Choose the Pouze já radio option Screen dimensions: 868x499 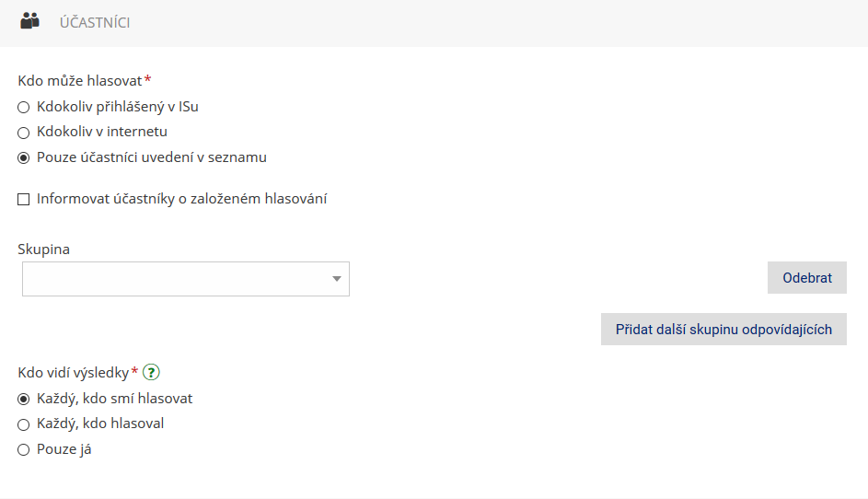[x=23, y=449]
